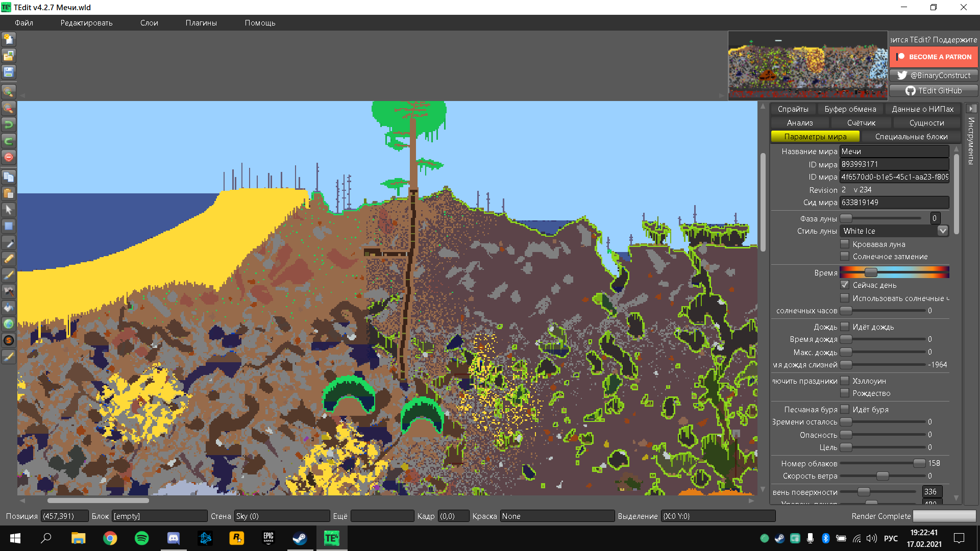Open the TEdit GitHub link
This screenshot has width=980, height=551.
pos(934,91)
